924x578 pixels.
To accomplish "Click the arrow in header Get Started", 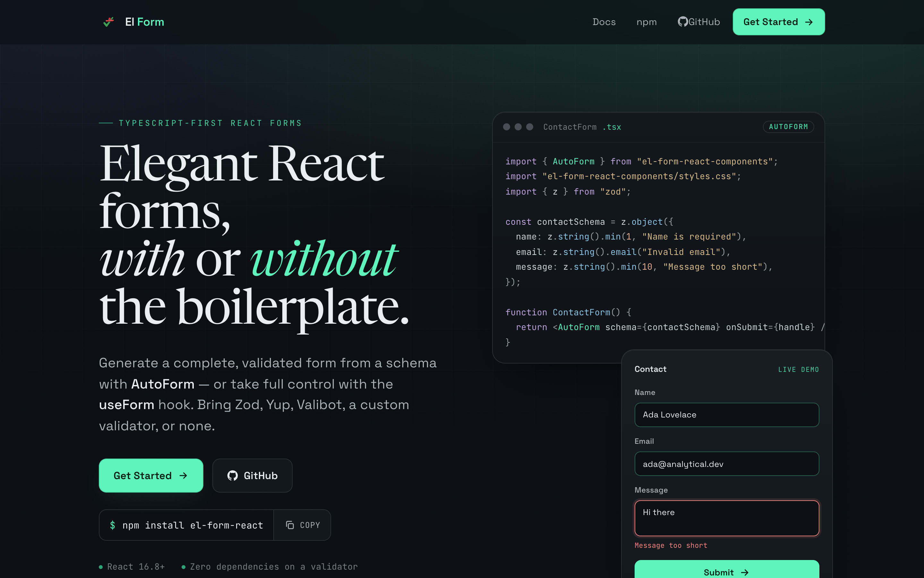I will pos(809,22).
